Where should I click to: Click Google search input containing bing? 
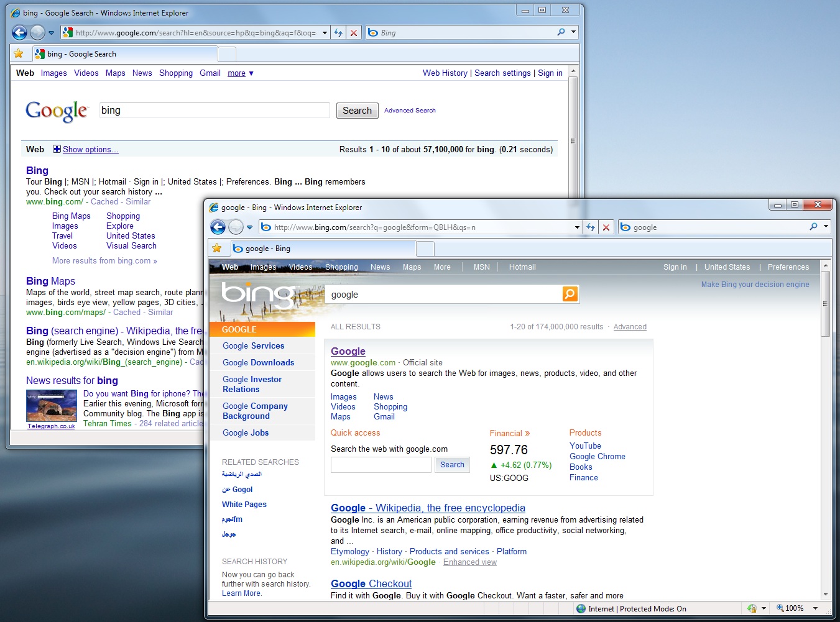(x=215, y=111)
